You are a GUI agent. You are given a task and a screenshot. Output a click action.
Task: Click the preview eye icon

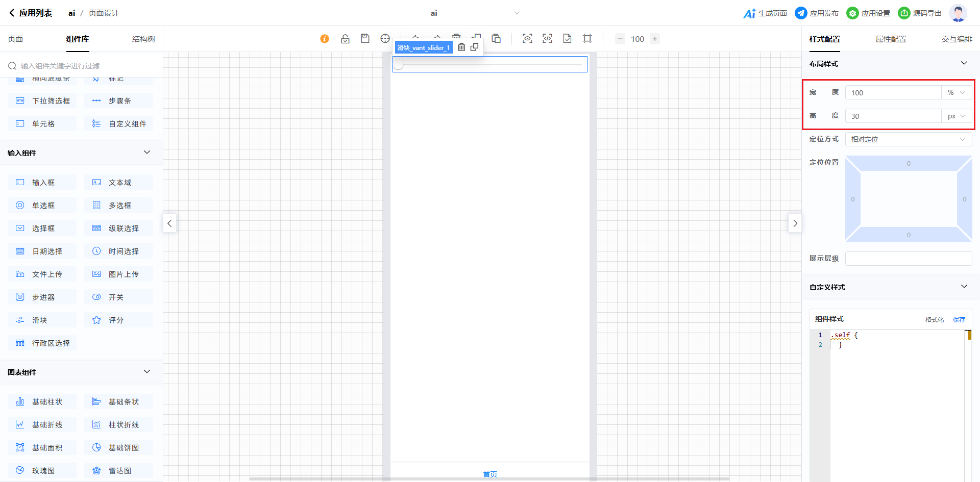[x=527, y=39]
